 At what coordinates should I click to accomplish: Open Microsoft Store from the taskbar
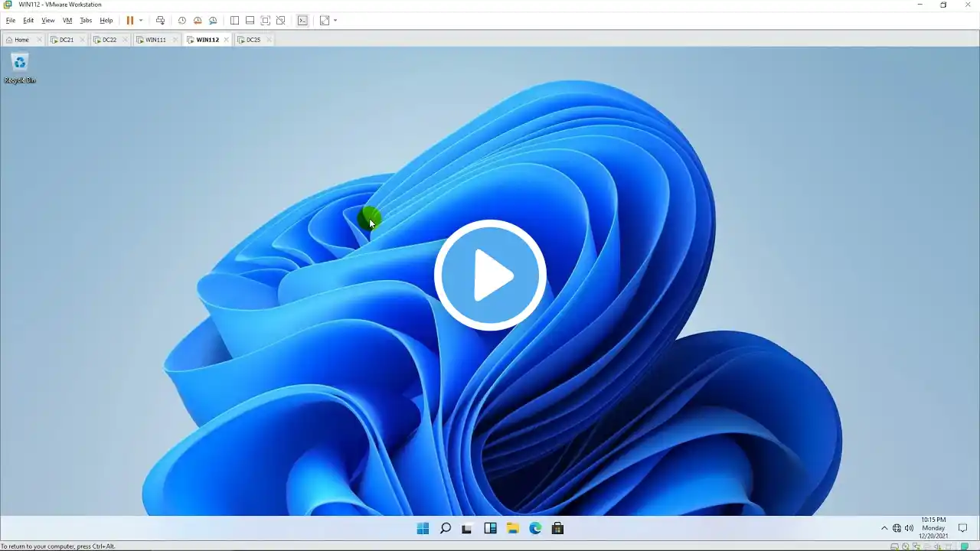tap(557, 528)
